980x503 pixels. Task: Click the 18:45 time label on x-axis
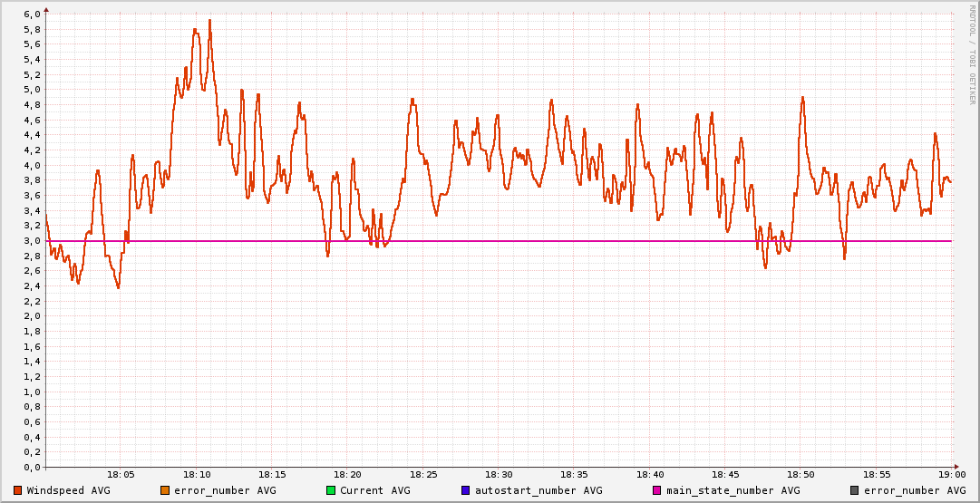pyautogui.click(x=725, y=475)
